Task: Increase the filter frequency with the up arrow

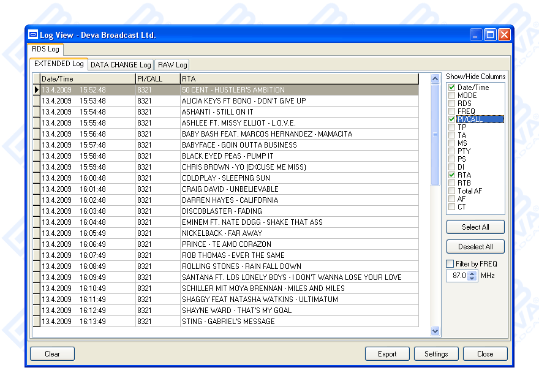Action: (472, 273)
